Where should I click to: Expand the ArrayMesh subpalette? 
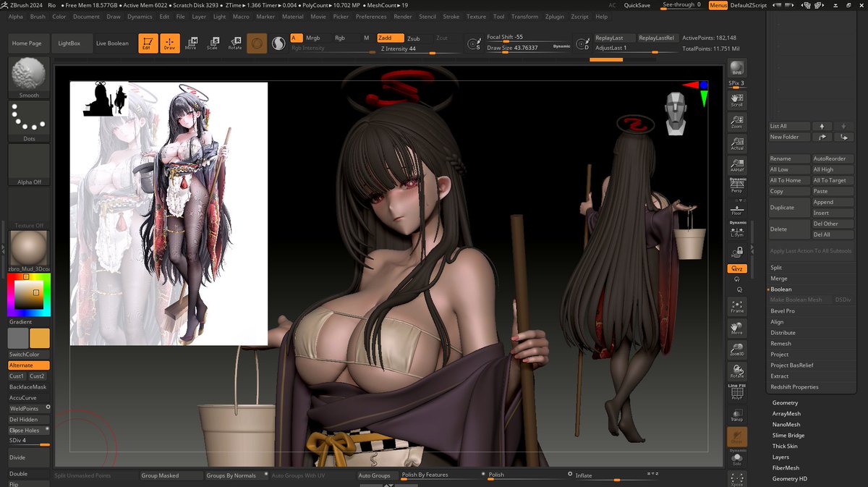coord(786,413)
